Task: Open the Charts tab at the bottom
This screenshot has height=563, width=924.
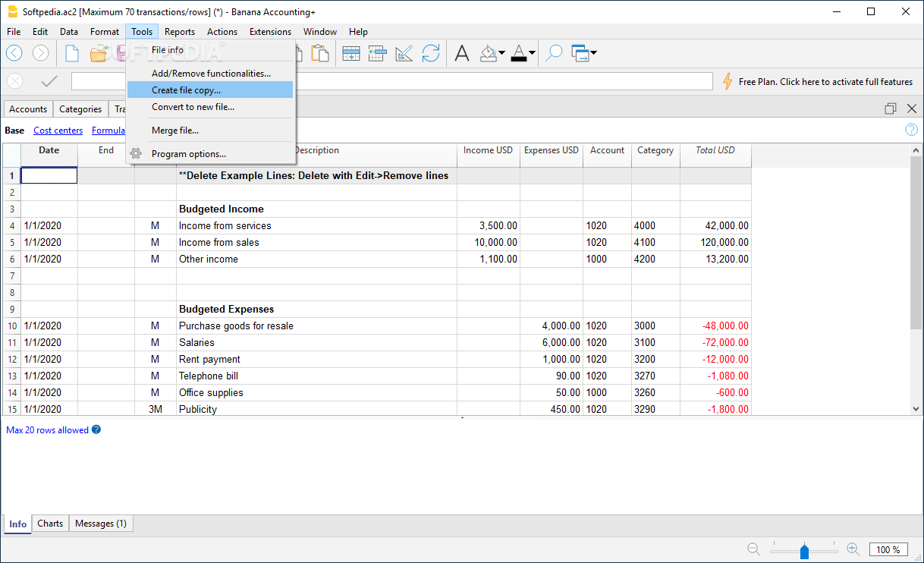Action: [x=50, y=524]
